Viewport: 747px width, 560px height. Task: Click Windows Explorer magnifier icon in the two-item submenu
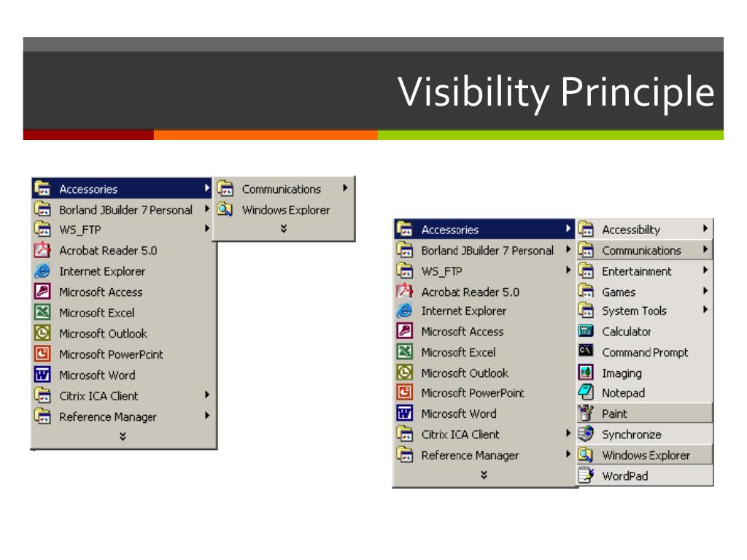225,209
